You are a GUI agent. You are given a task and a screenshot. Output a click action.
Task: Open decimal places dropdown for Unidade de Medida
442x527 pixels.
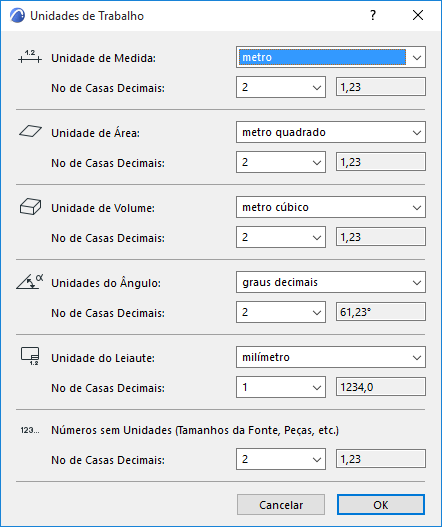pyautogui.click(x=281, y=87)
